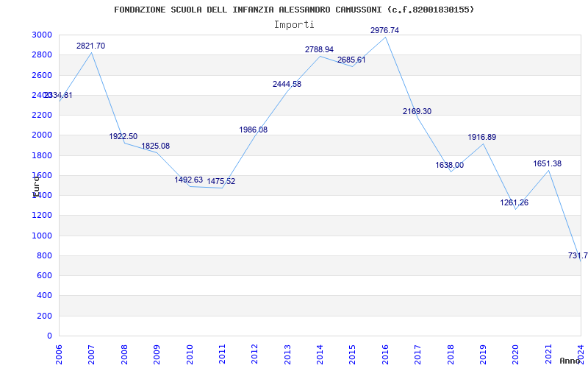Select data label 2685.61
This screenshot has width=588, height=368.
[351, 60]
